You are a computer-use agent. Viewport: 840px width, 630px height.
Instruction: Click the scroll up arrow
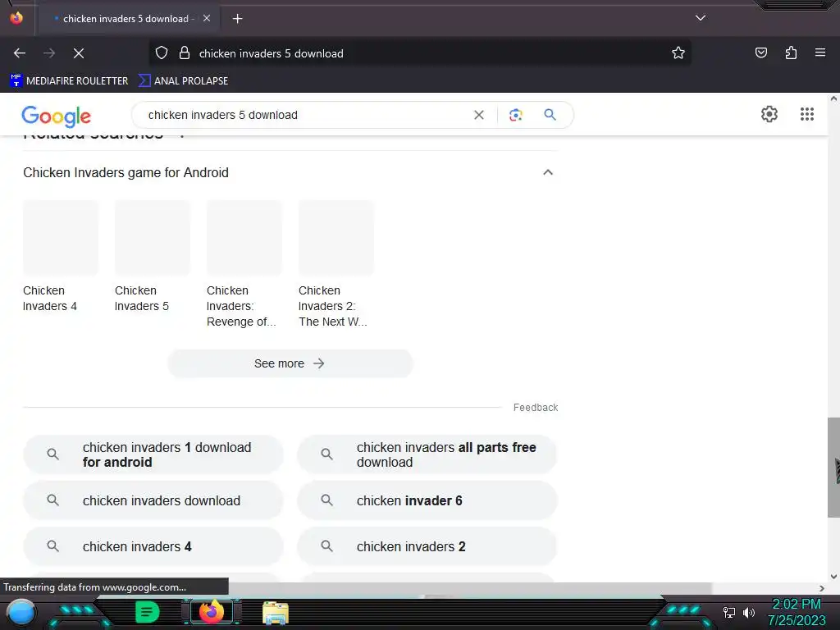833,98
